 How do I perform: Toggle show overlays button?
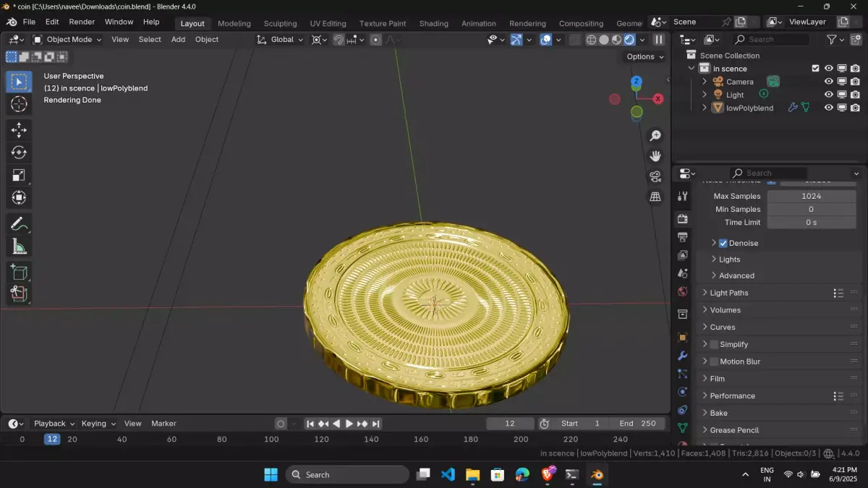tap(546, 40)
